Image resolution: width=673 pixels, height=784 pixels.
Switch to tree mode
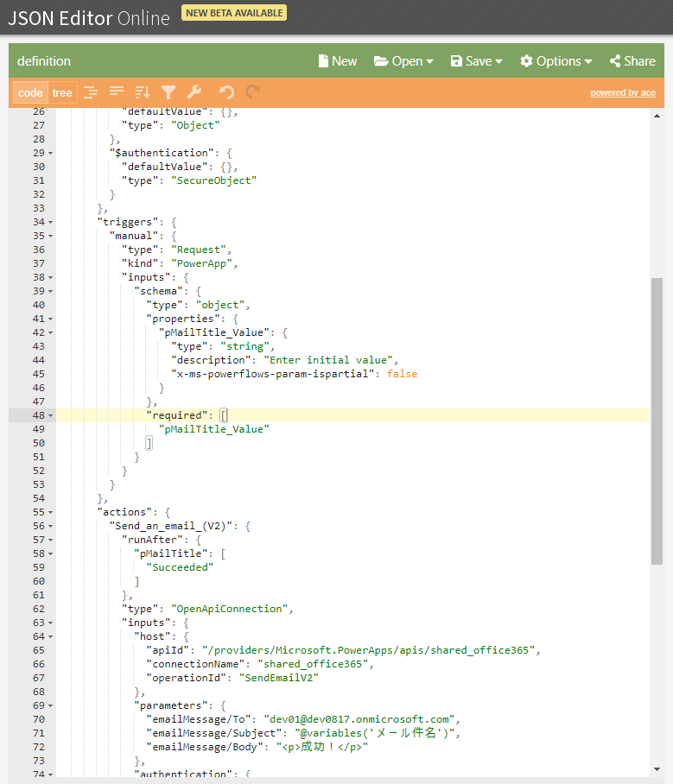pos(62,93)
